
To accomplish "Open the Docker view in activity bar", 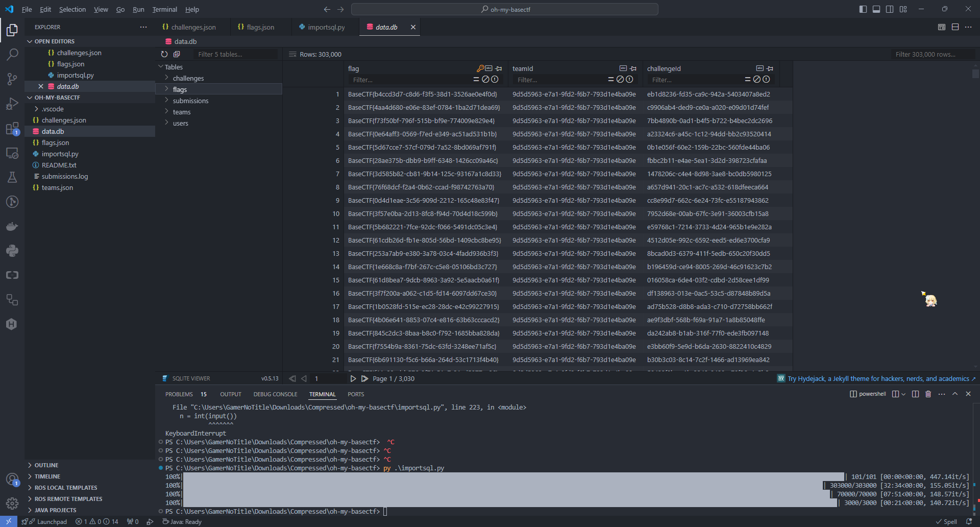I will tap(12, 226).
